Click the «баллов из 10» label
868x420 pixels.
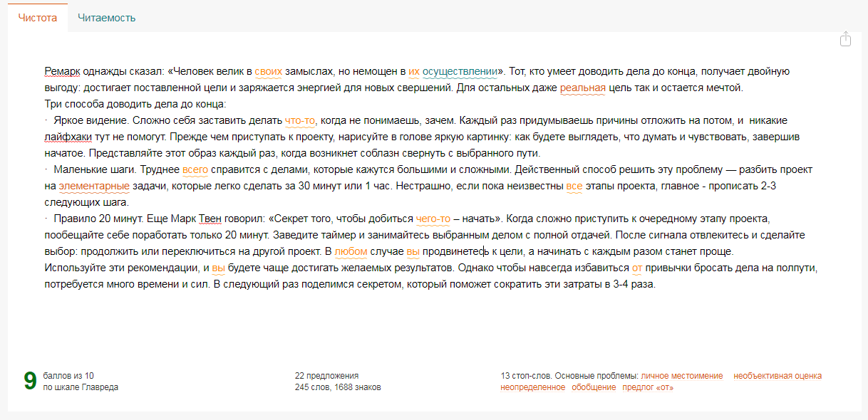click(68, 376)
